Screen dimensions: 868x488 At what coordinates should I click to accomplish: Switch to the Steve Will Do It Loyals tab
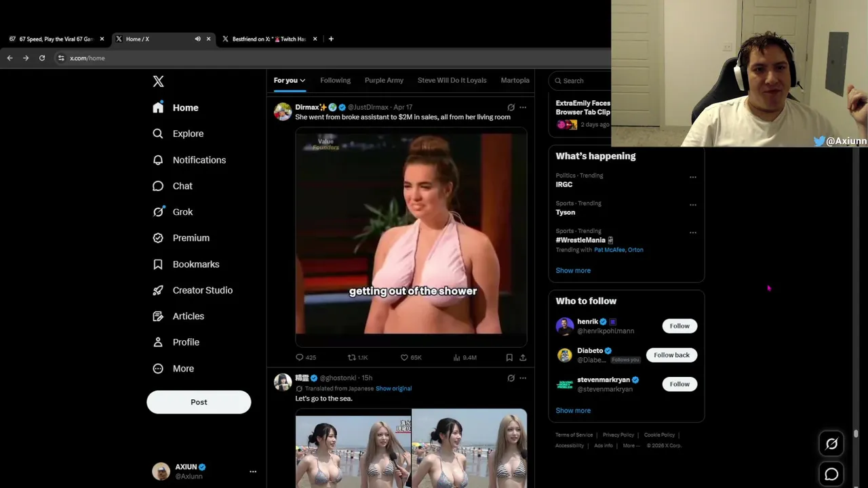pyautogui.click(x=452, y=80)
